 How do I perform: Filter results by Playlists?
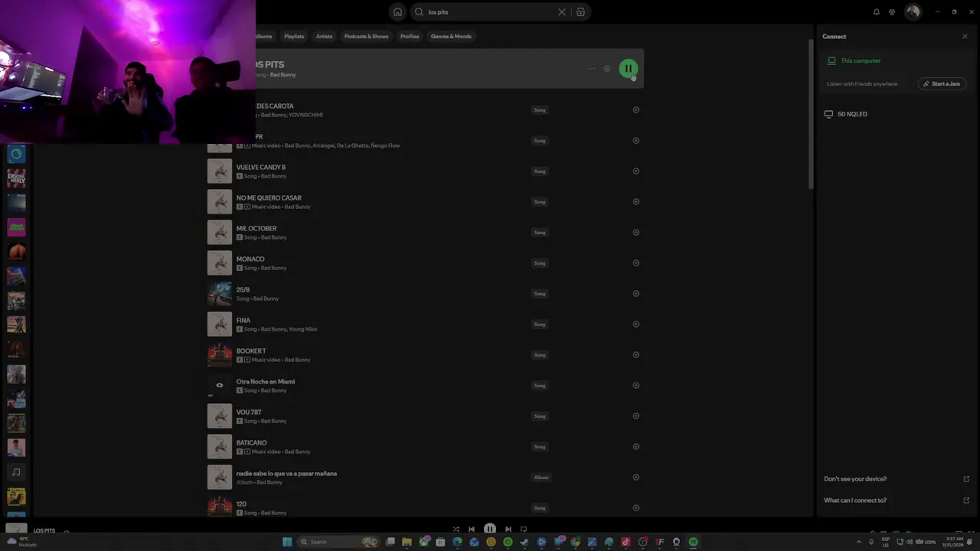tap(294, 36)
